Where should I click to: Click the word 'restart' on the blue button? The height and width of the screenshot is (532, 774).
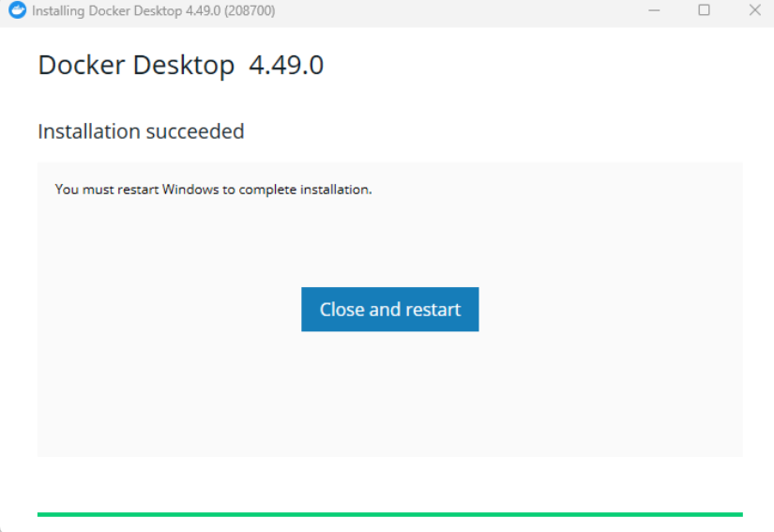point(433,310)
